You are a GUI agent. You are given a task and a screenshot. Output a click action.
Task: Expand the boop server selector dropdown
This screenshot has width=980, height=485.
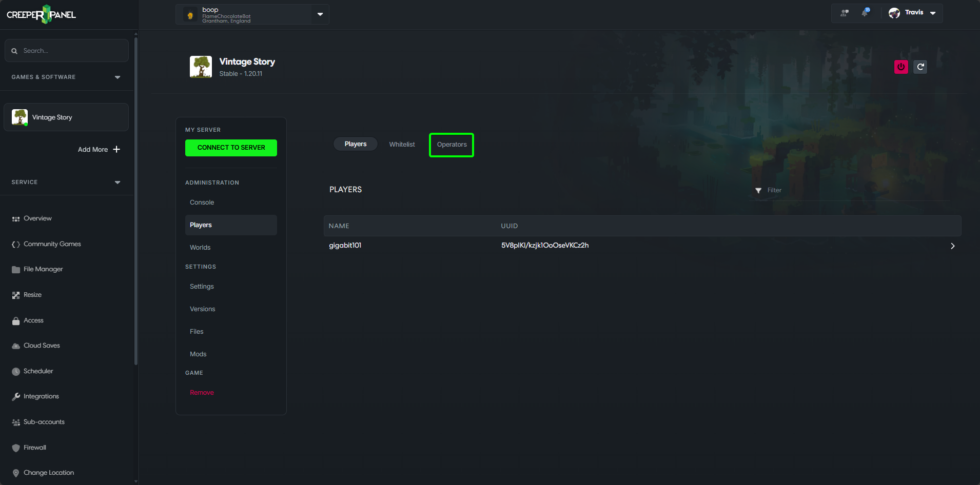[320, 14]
